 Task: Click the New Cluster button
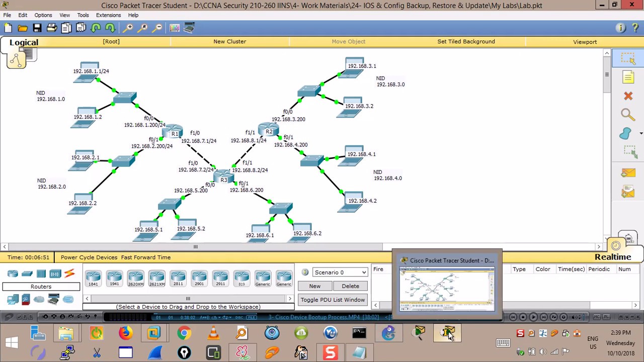[x=229, y=42]
